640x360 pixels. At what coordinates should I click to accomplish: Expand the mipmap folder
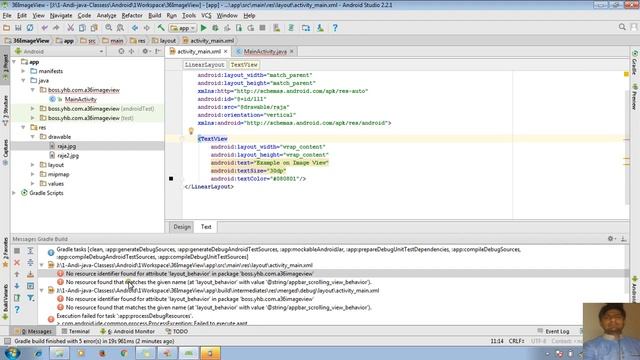click(33, 174)
